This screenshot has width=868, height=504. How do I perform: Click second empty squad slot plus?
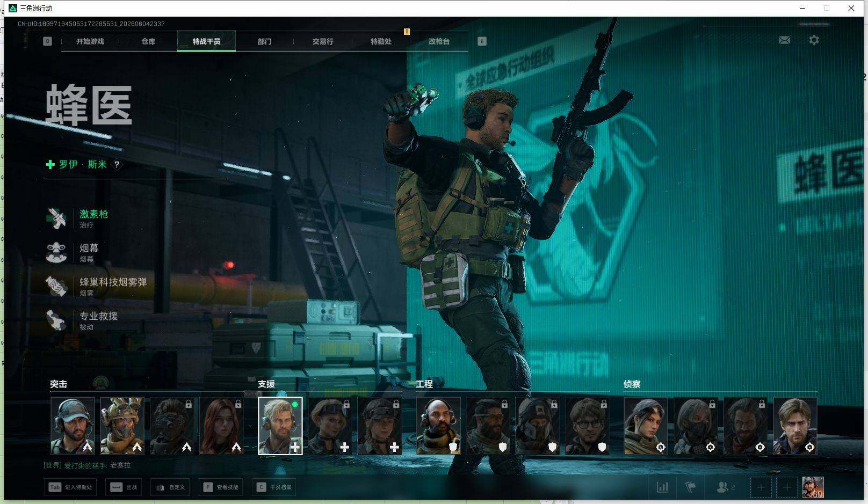point(787,487)
